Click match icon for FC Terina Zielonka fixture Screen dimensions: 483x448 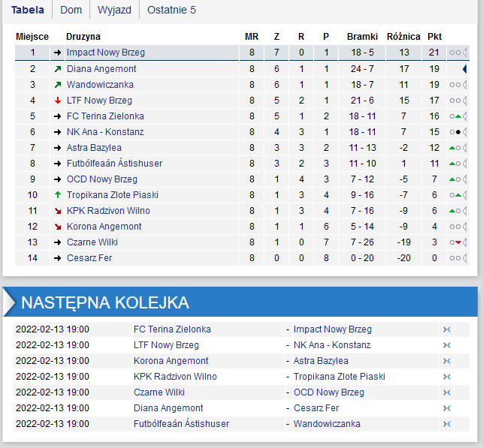pos(447,329)
